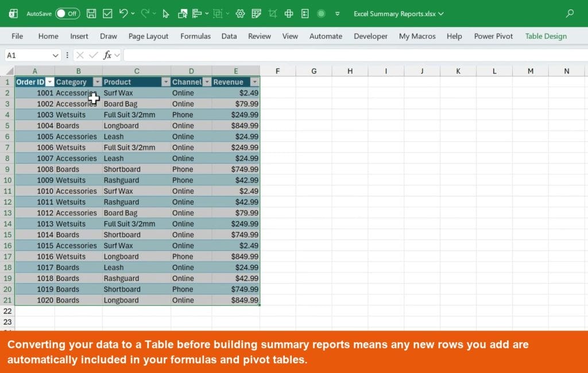Click the Align objects icon
This screenshot has height=373, width=588.
pyautogui.click(x=197, y=14)
